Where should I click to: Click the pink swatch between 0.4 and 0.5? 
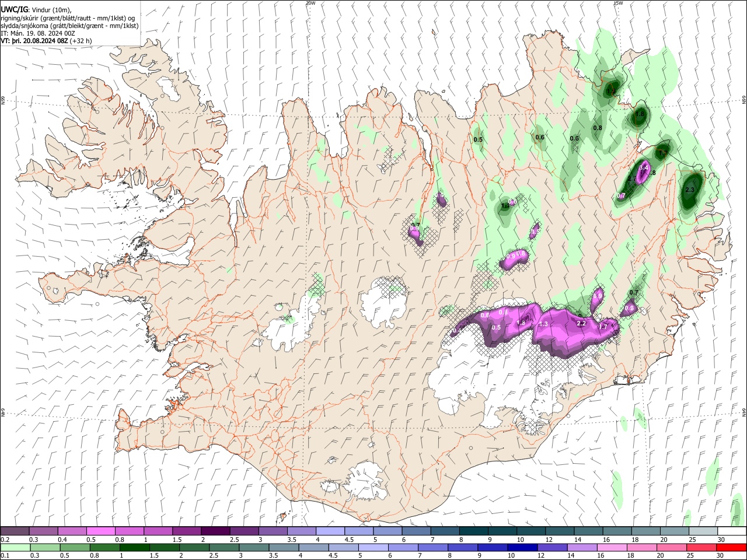click(72, 531)
